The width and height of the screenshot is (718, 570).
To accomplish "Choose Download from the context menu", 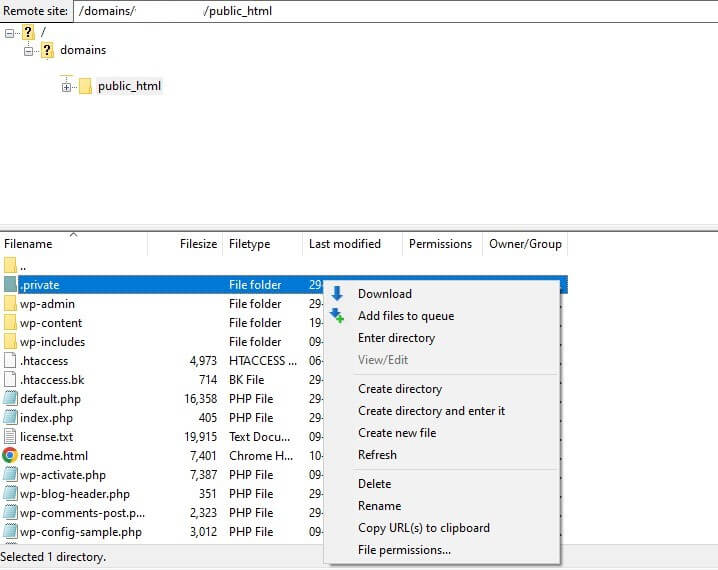I will coord(385,294).
